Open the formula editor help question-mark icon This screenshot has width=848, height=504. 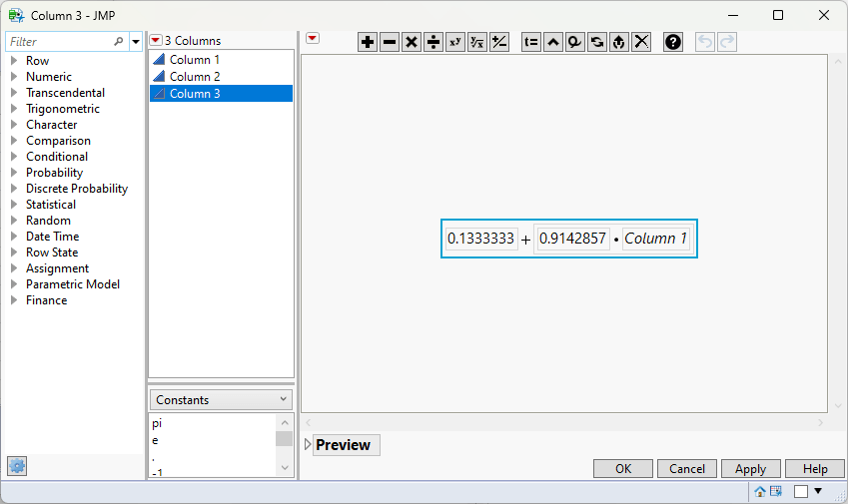click(673, 42)
